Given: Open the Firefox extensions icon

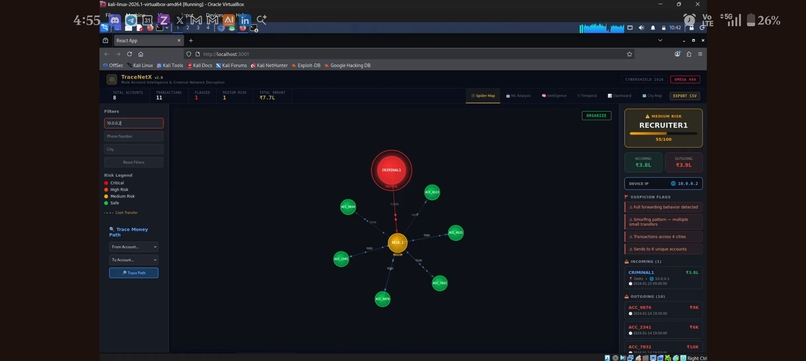Looking at the screenshot, I should coord(689,54).
